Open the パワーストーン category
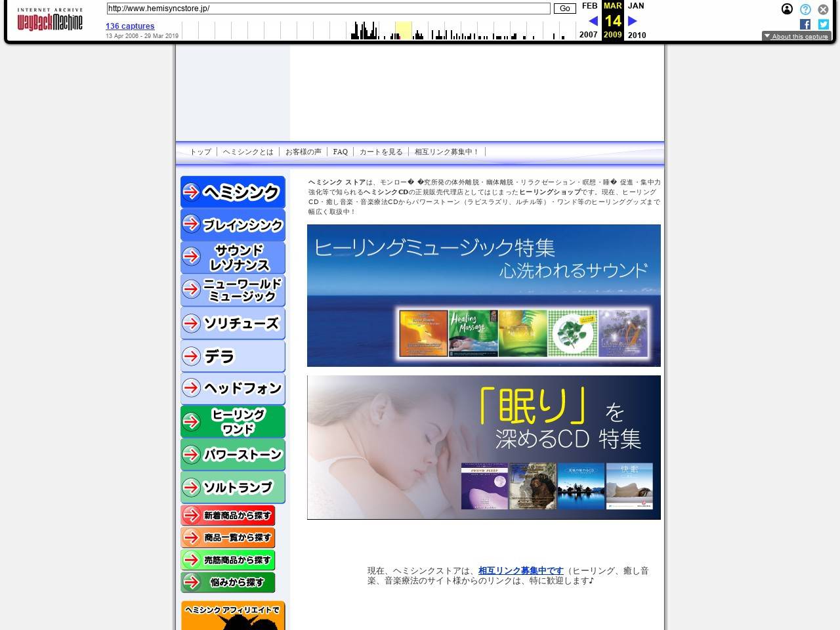This screenshot has width=840, height=630. click(x=232, y=454)
